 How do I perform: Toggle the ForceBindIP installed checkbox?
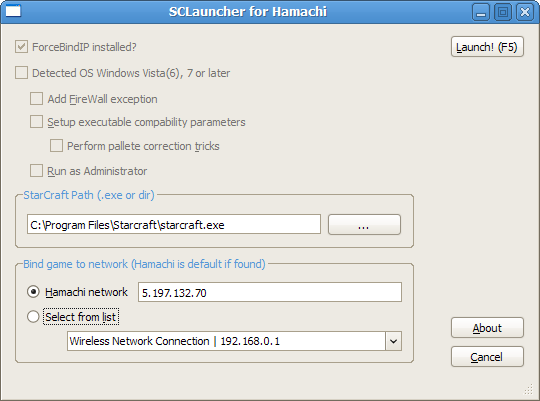pos(21,47)
